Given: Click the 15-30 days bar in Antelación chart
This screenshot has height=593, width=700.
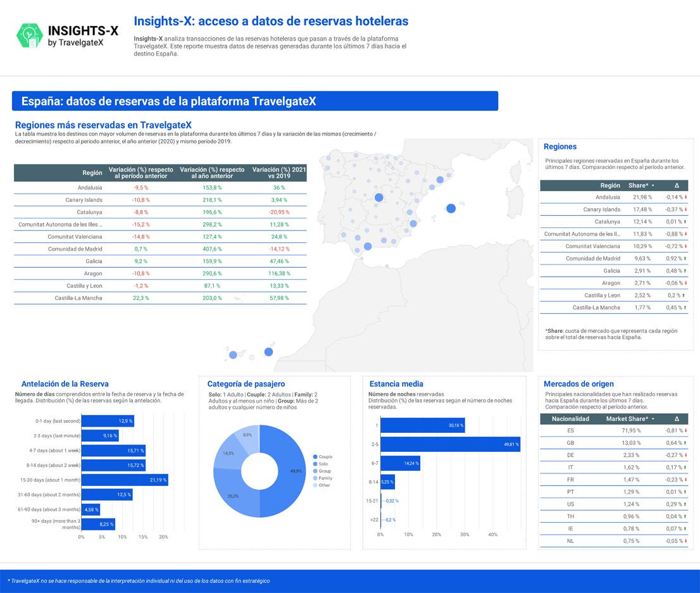Looking at the screenshot, I should click(125, 480).
